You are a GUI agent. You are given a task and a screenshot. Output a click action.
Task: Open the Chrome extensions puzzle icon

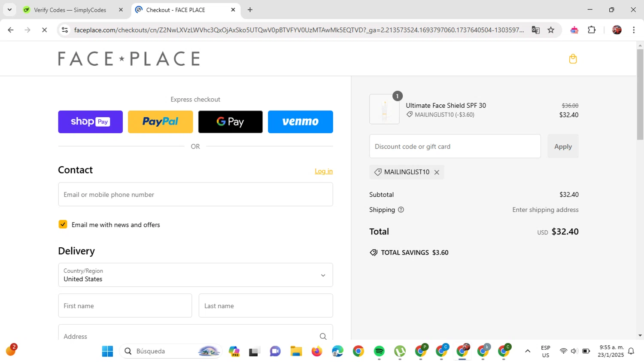pyautogui.click(x=592, y=30)
